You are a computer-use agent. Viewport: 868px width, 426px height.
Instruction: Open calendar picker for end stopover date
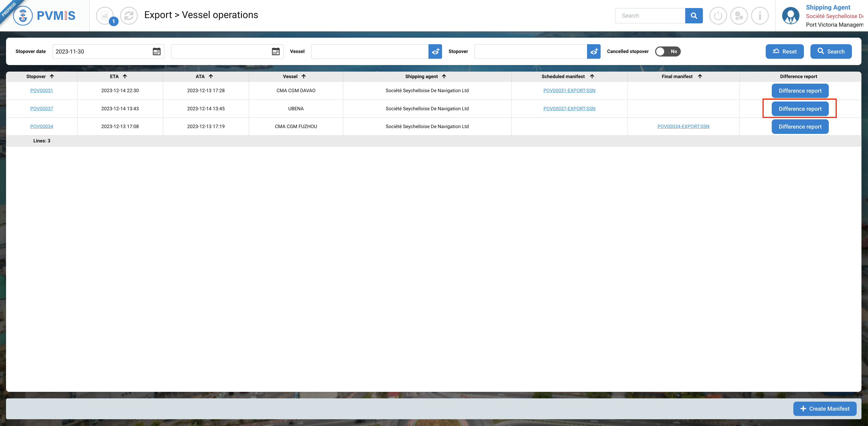(275, 51)
